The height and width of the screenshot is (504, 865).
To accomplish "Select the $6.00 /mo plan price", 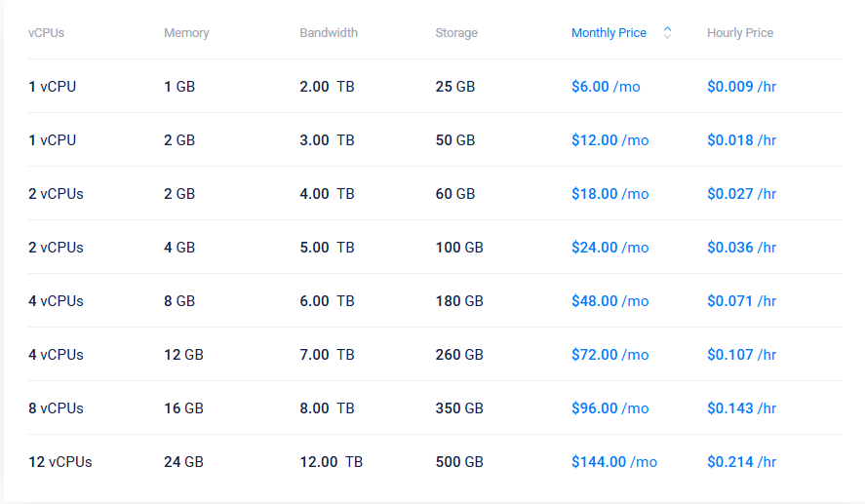I will click(606, 87).
